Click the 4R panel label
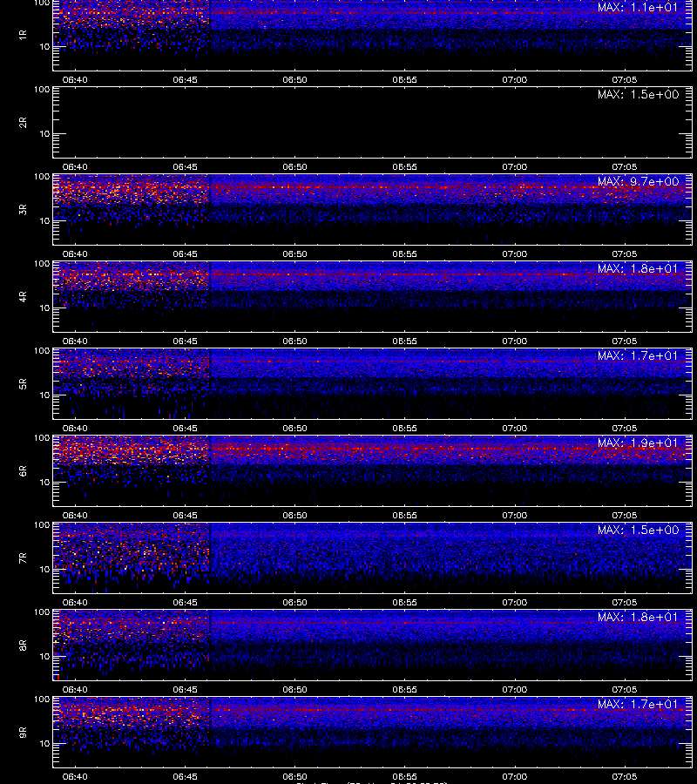The height and width of the screenshot is (784, 697). (x=23, y=296)
